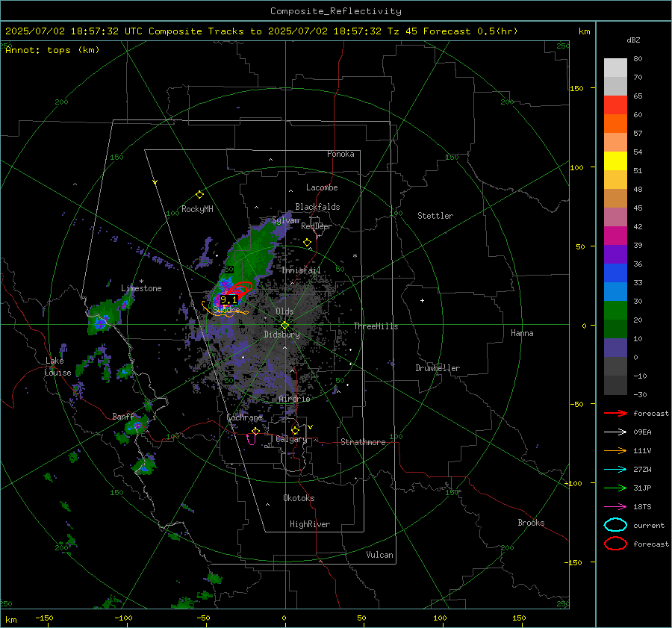Click the Limestone label
The image size is (672, 628).
coord(141,288)
